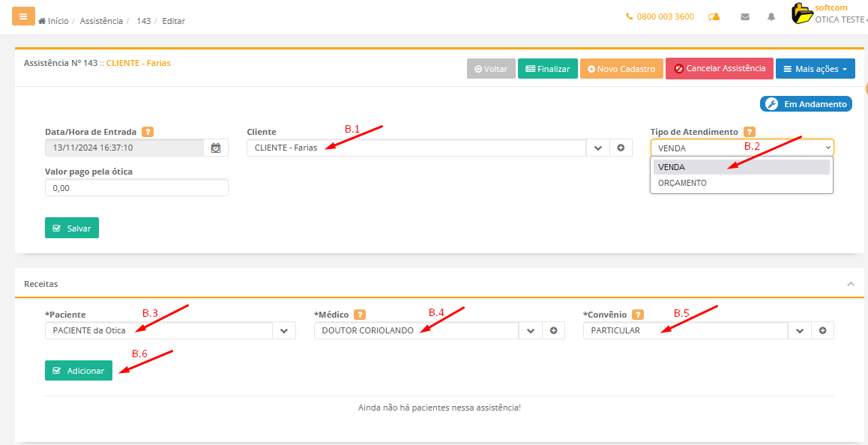
Task: Click the Salvar button
Action: tap(72, 228)
